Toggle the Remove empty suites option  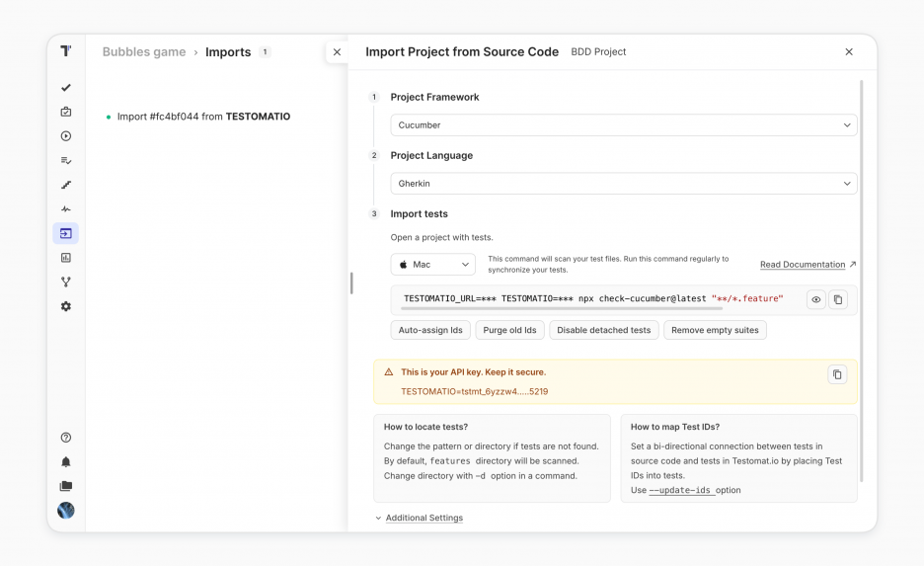[x=715, y=330]
